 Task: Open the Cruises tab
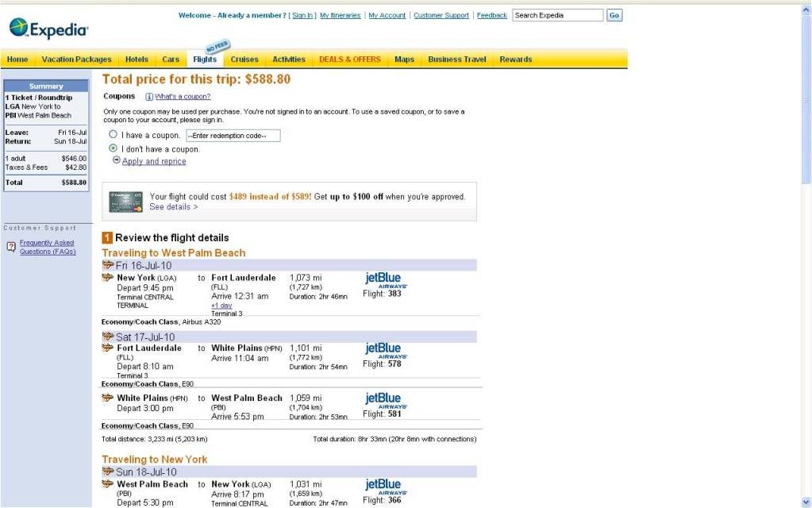244,60
